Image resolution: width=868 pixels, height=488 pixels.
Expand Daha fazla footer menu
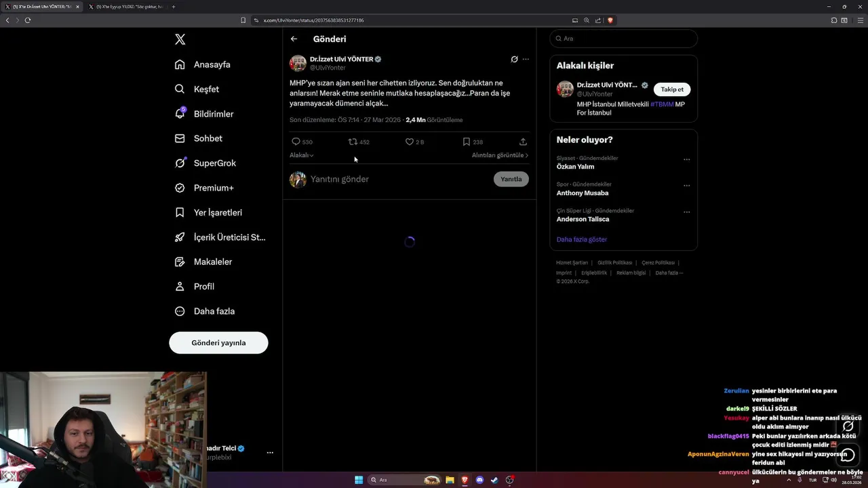click(669, 273)
